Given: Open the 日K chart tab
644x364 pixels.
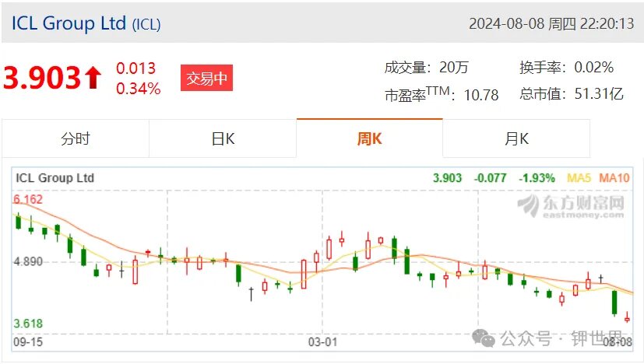Looking at the screenshot, I should [x=223, y=138].
